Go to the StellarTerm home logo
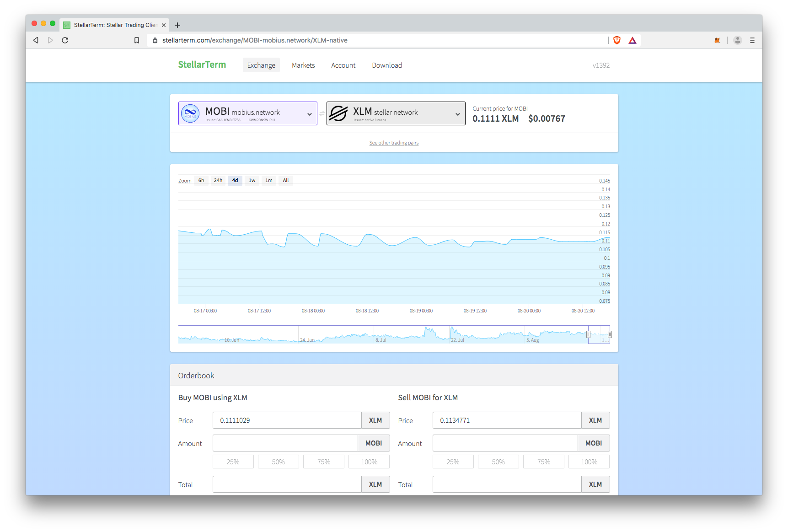This screenshot has height=532, width=788. click(x=202, y=64)
